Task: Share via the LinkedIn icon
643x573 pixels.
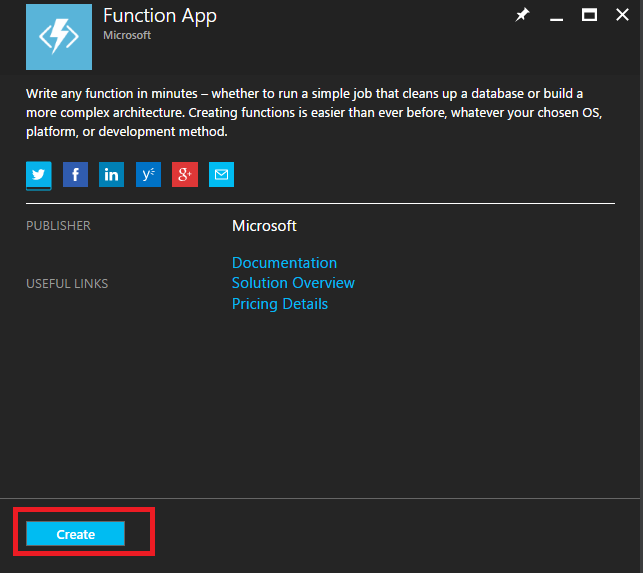Action: click(112, 175)
